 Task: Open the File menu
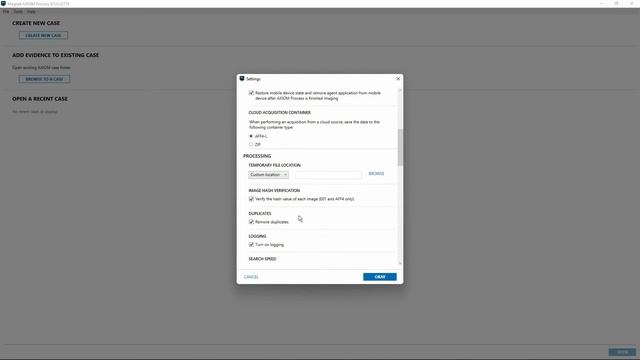(6, 11)
